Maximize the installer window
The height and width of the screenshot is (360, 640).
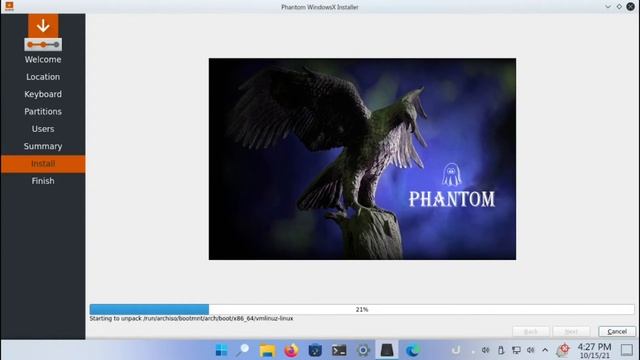pyautogui.click(x=619, y=7)
